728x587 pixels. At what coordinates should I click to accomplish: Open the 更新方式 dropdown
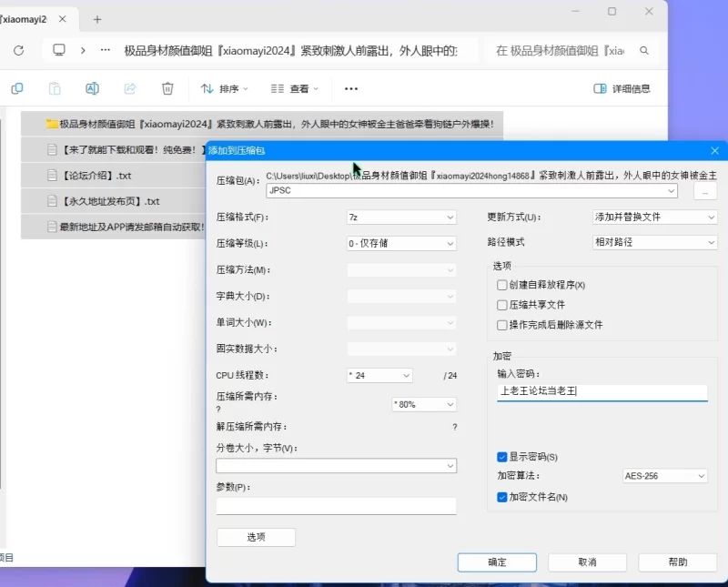tap(654, 217)
